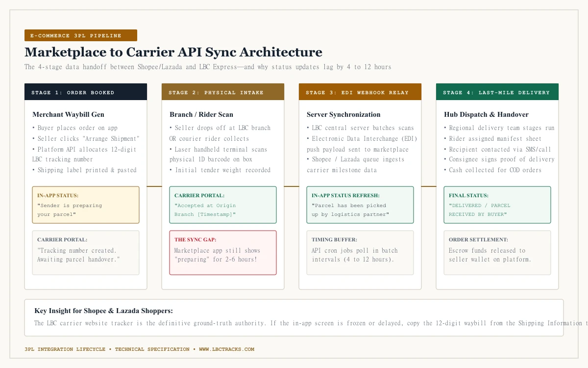Select the text about escrow funds released
Viewport: 588px width, 368px height.
tap(490, 255)
